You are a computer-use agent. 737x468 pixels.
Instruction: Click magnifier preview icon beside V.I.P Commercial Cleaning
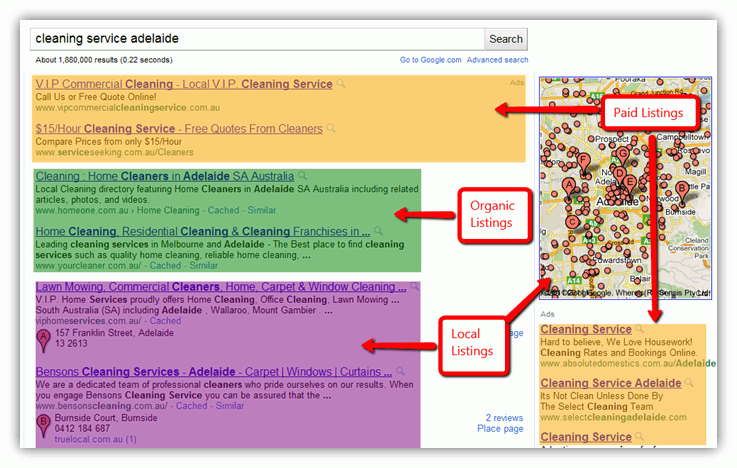point(341,84)
